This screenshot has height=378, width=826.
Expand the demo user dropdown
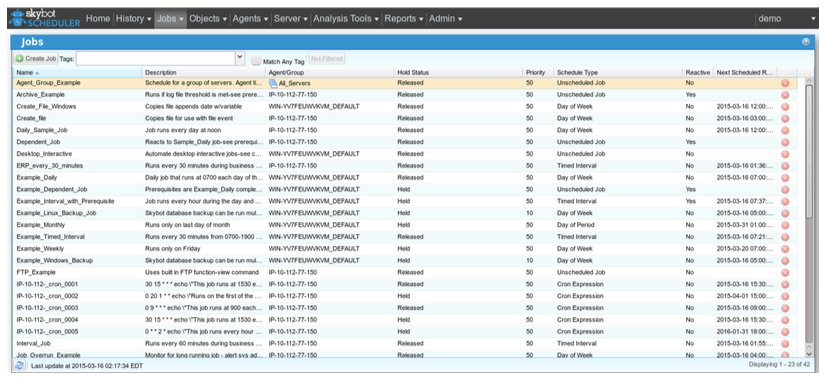pos(813,19)
